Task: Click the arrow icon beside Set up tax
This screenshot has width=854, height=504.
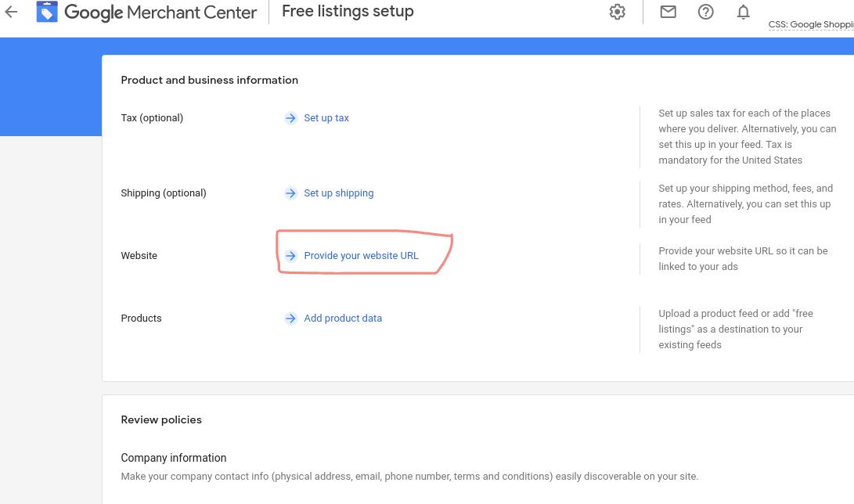Action: click(x=290, y=118)
